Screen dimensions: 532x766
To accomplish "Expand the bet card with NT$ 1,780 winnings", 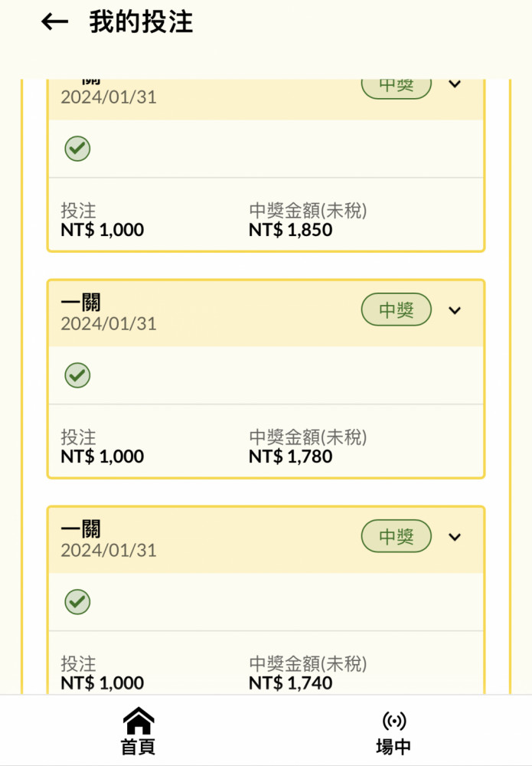I will click(x=455, y=310).
